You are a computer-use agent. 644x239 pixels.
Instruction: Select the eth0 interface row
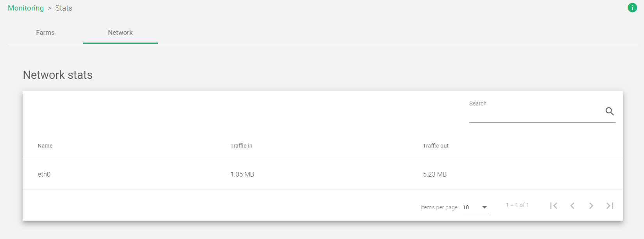click(44, 174)
